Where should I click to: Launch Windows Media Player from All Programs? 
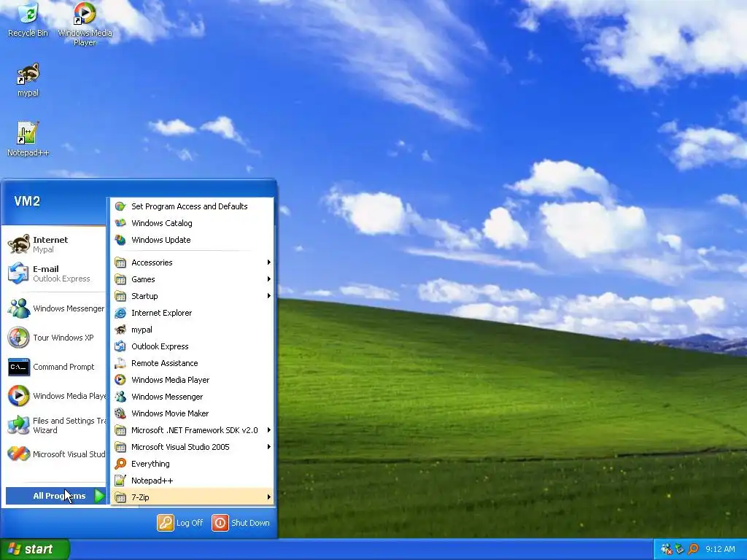(x=193, y=380)
